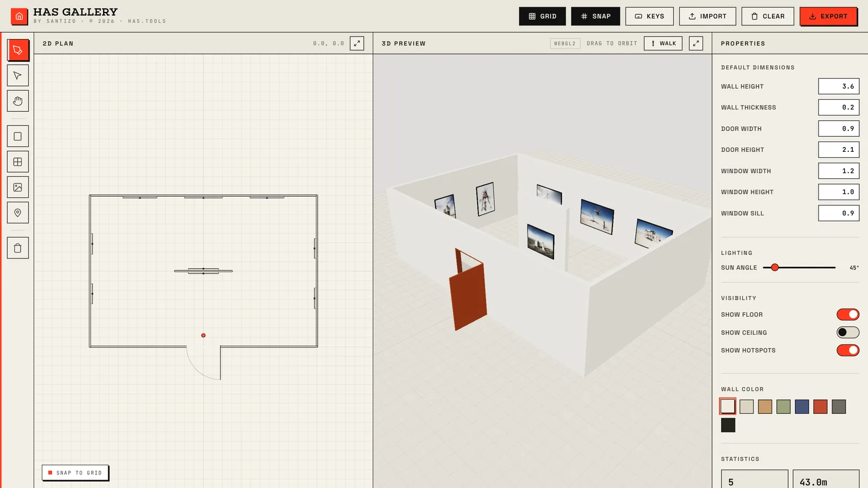This screenshot has height=488, width=868.
Task: Choose the picture artwork tool
Action: (18, 187)
